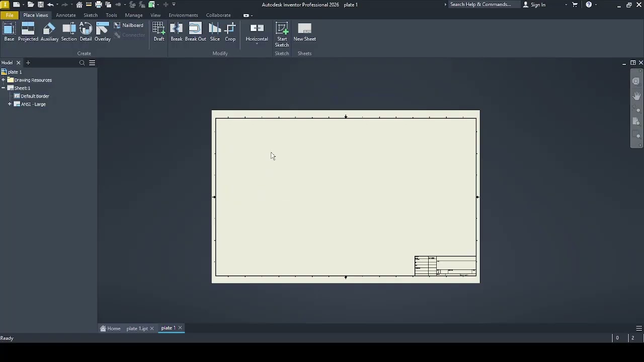
Task: Switch to the View tab
Action: click(x=155, y=15)
